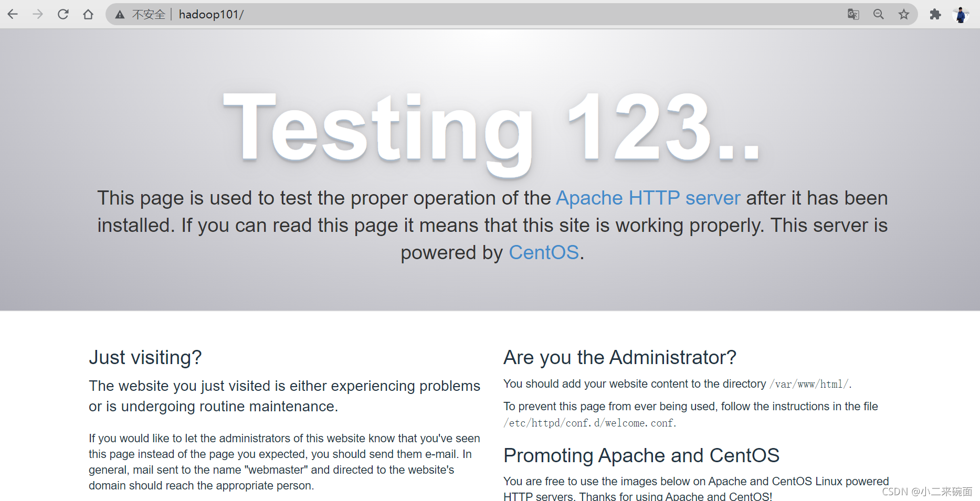Open the CentOS link
This screenshot has height=501, width=980.
tap(544, 253)
